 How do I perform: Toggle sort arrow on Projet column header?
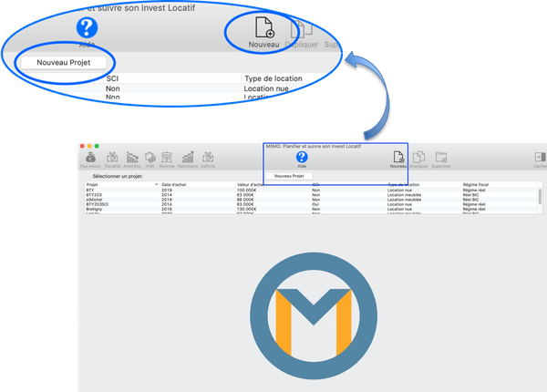(156, 184)
